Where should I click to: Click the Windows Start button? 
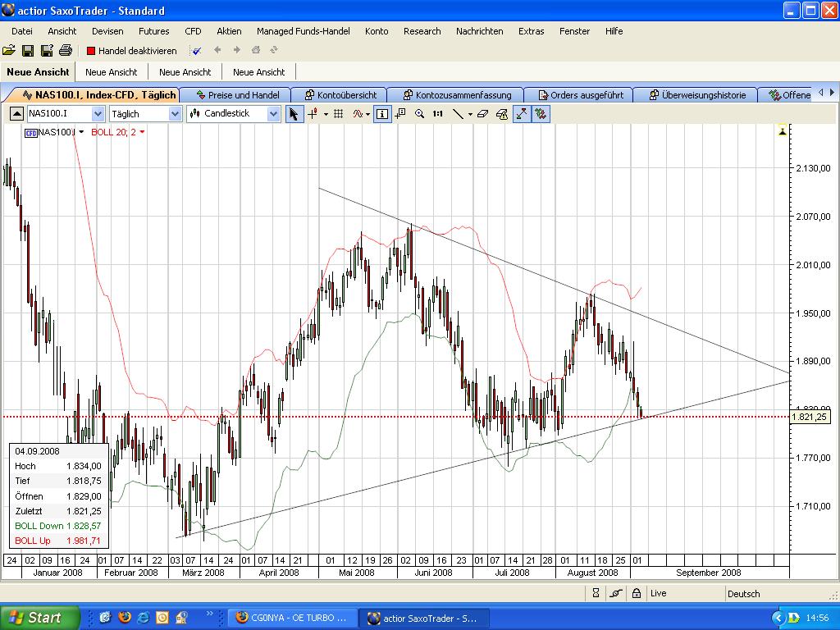[39, 618]
